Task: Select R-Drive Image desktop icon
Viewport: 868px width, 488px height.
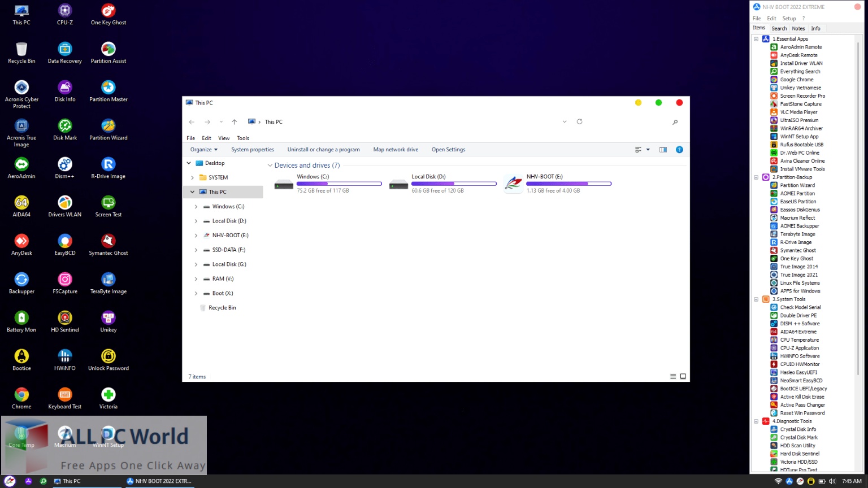Action: click(108, 168)
